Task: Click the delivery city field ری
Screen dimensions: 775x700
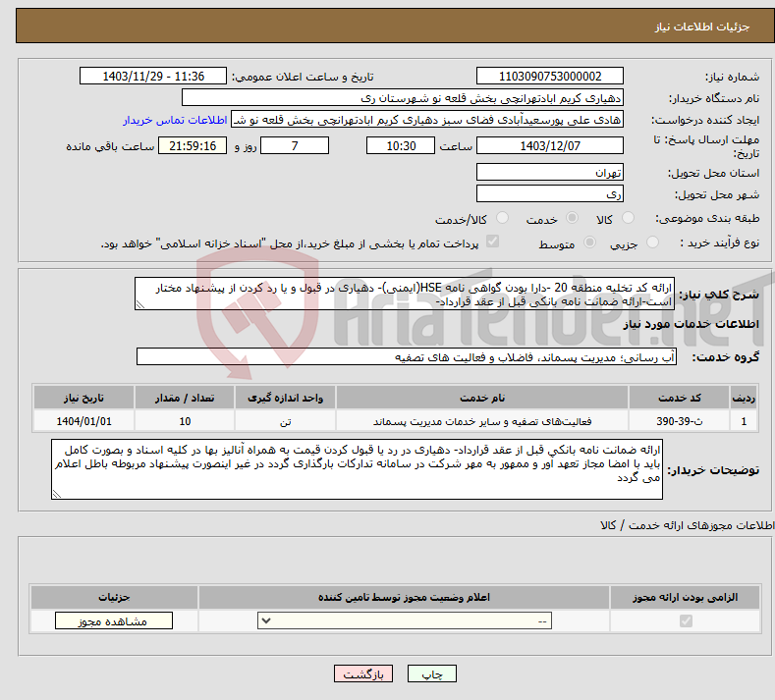Action: (x=550, y=193)
